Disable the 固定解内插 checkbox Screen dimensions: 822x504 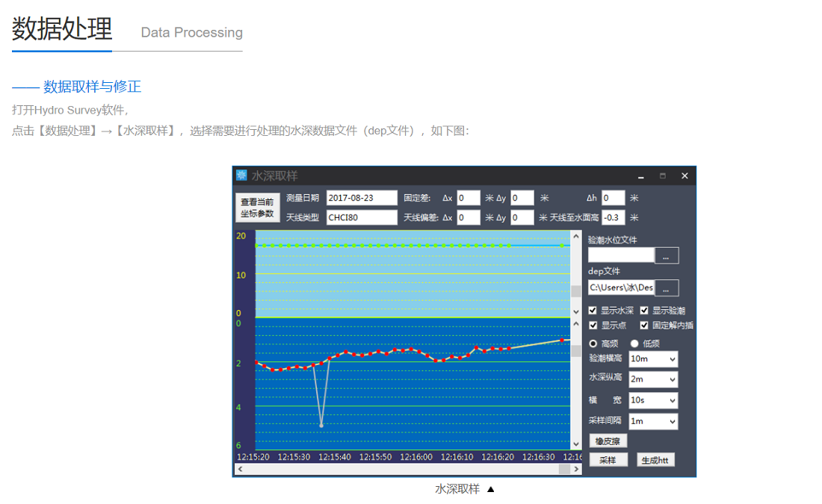644,326
